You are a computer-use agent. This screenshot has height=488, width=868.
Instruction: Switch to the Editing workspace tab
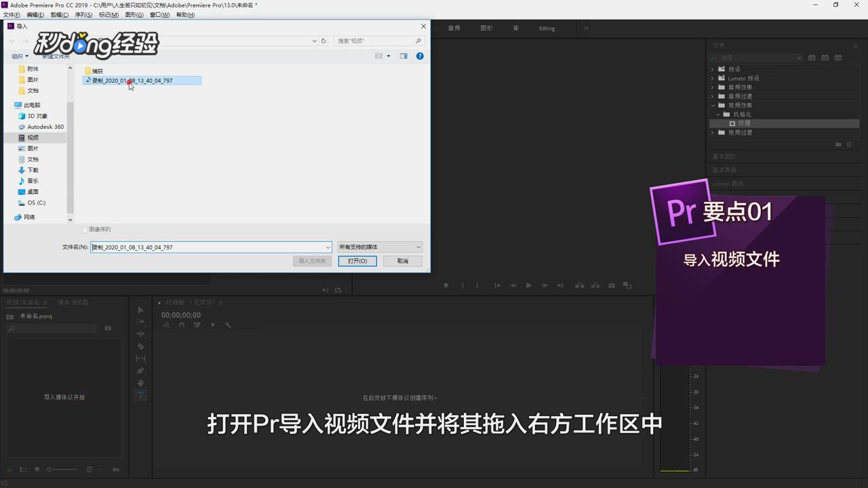point(547,28)
